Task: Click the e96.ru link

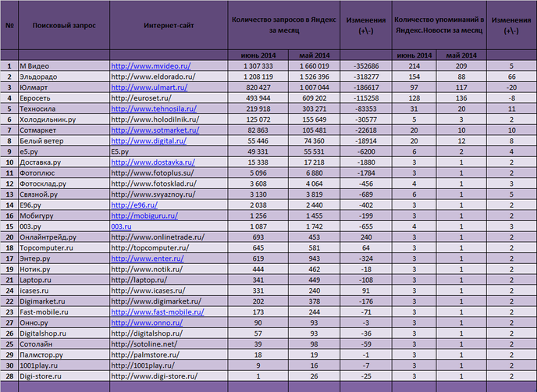Action: (134, 205)
